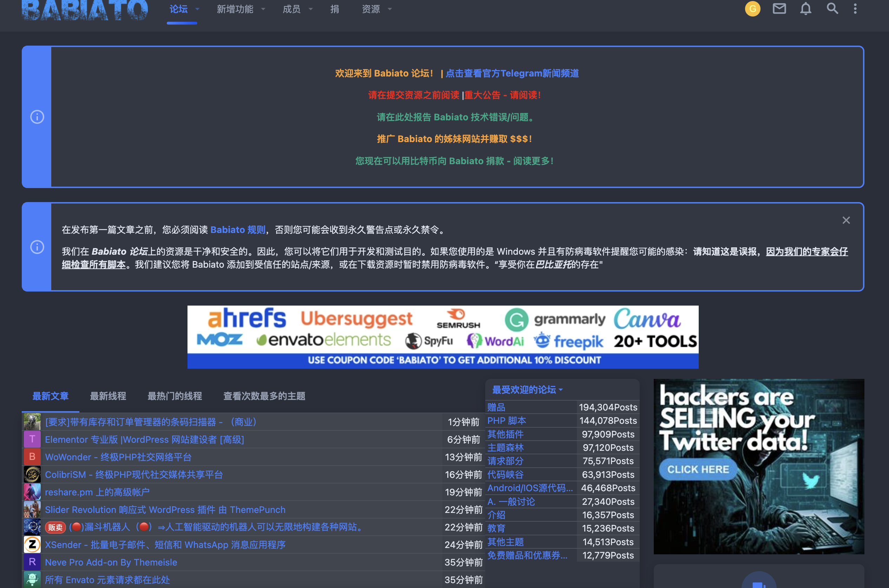Open the Elementor 专业版 post
Image resolution: width=889 pixels, height=588 pixels.
coord(144,440)
